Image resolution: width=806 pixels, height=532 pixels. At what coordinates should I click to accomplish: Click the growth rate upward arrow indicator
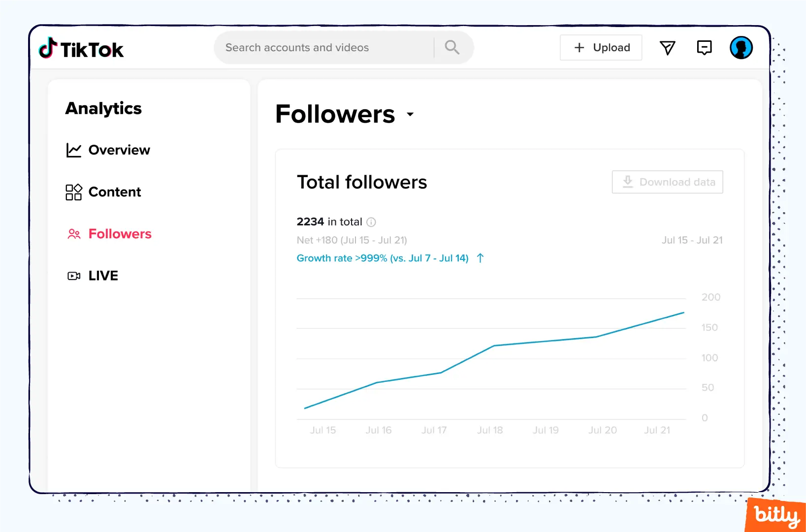tap(480, 258)
